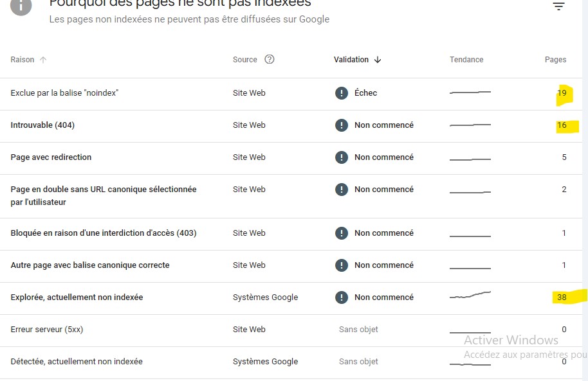588x381 pixels.
Task: Sort by the Raison column arrow
Action: (43, 60)
